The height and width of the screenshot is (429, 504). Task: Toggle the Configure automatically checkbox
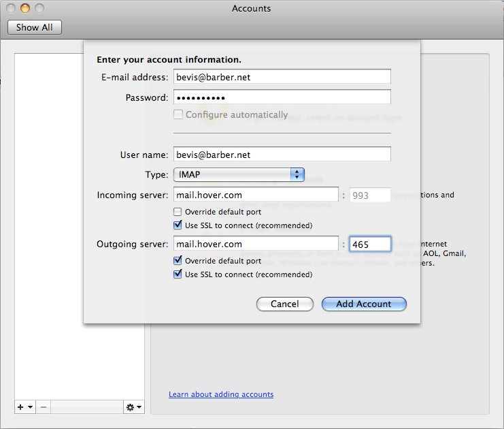[x=178, y=114]
